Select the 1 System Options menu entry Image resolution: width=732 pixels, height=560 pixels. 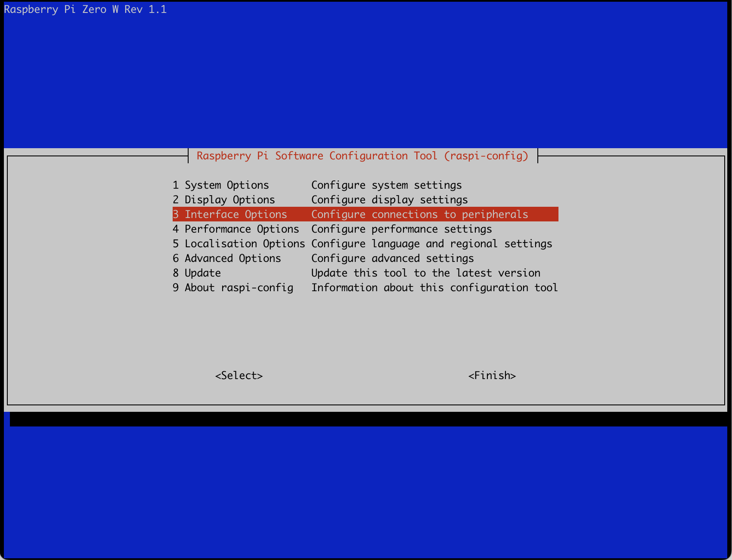click(x=365, y=185)
